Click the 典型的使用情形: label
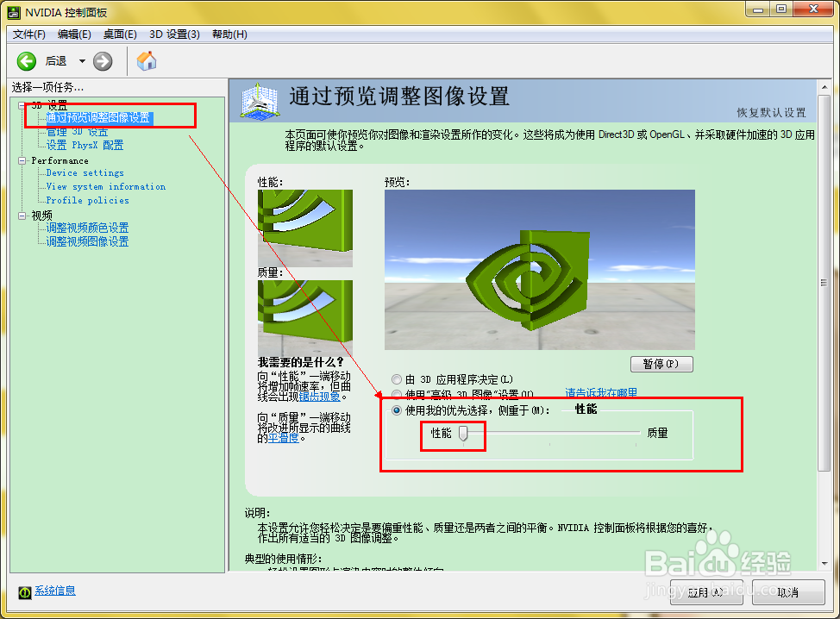The image size is (840, 619). 284,559
